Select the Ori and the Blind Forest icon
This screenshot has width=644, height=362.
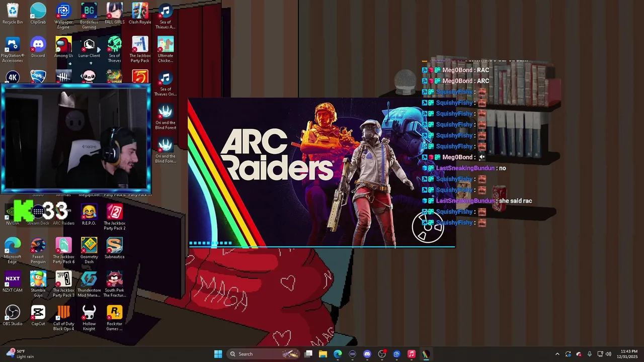pyautogui.click(x=166, y=118)
